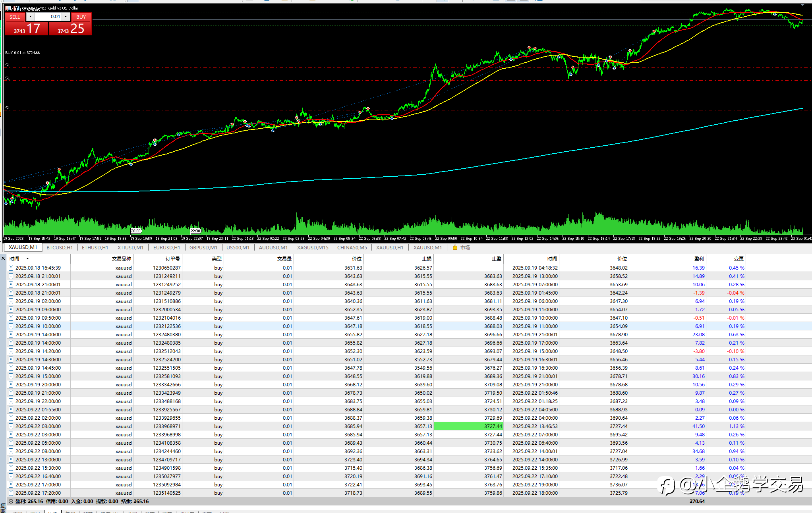The image size is (812, 513).
Task: Click the row icon for order 1233968971
Action: coord(11,426)
